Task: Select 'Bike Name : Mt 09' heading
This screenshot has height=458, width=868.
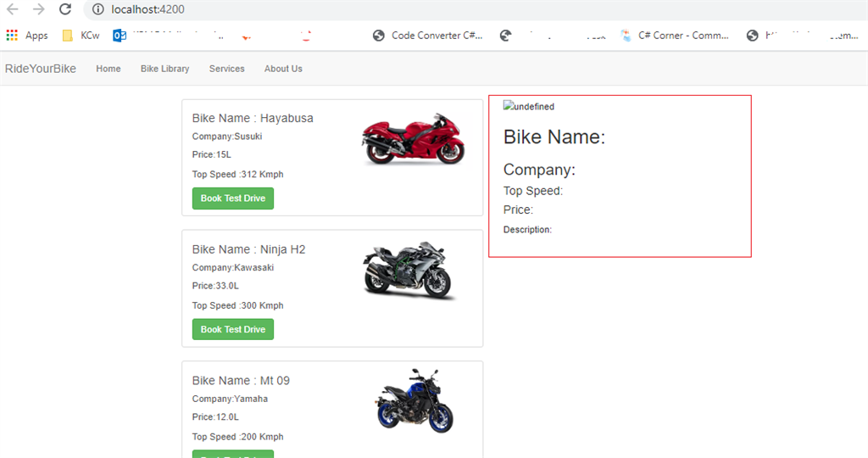Action: 241,381
